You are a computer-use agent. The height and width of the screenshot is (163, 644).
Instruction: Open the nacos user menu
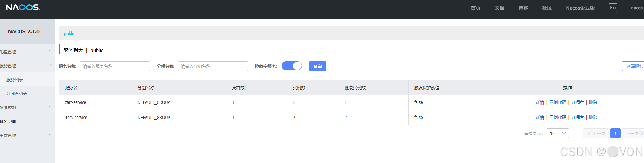(x=637, y=8)
